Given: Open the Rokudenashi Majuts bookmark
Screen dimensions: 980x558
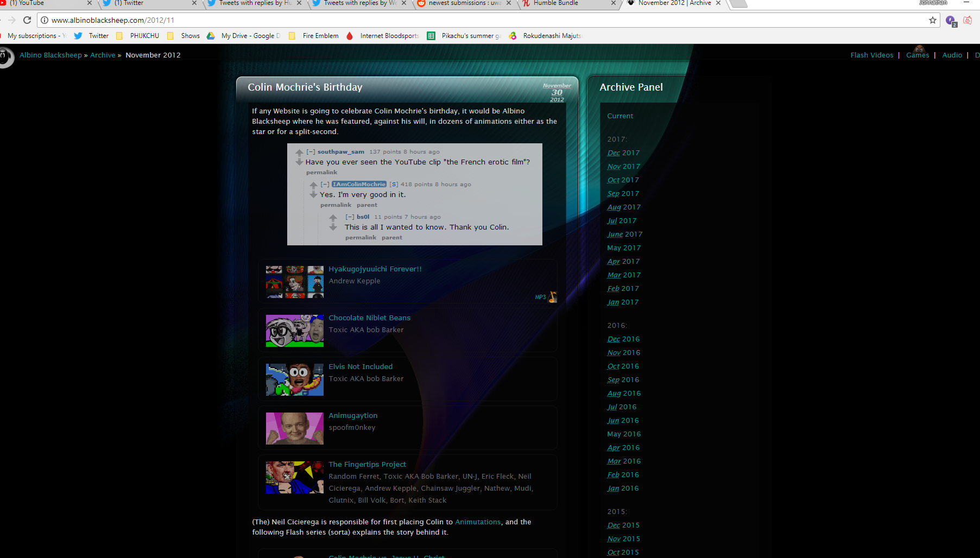Looking at the screenshot, I should click(x=545, y=36).
